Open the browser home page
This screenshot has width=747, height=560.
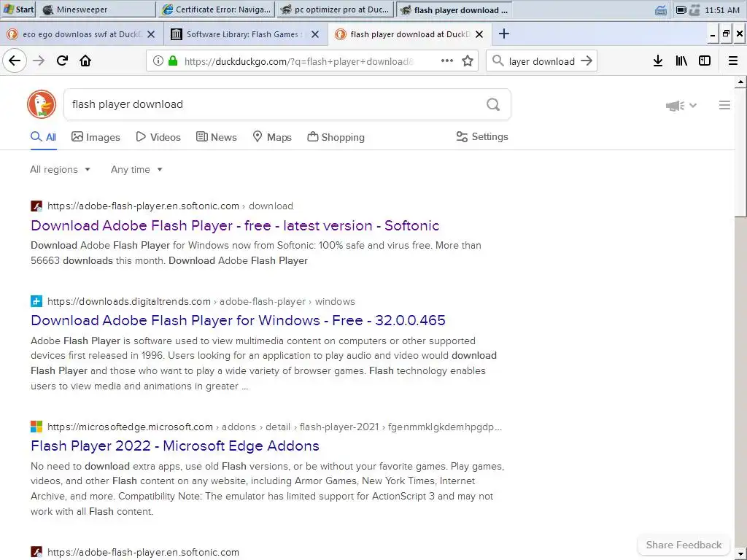(85, 61)
